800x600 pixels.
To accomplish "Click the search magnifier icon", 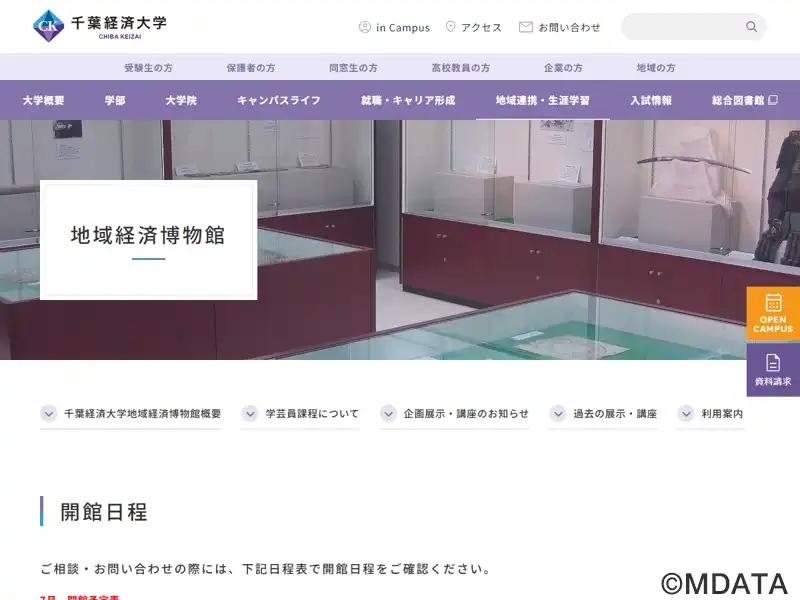I will pyautogui.click(x=751, y=27).
